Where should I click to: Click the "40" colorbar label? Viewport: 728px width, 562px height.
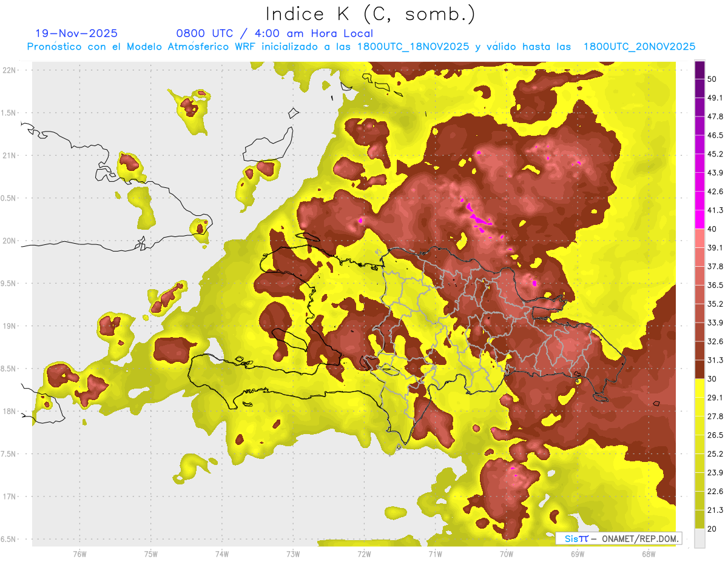[x=712, y=229]
